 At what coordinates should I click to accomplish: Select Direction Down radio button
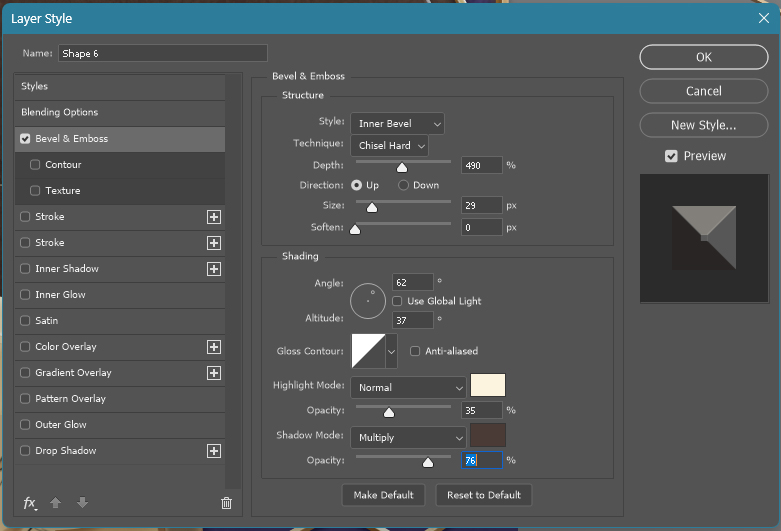(403, 185)
